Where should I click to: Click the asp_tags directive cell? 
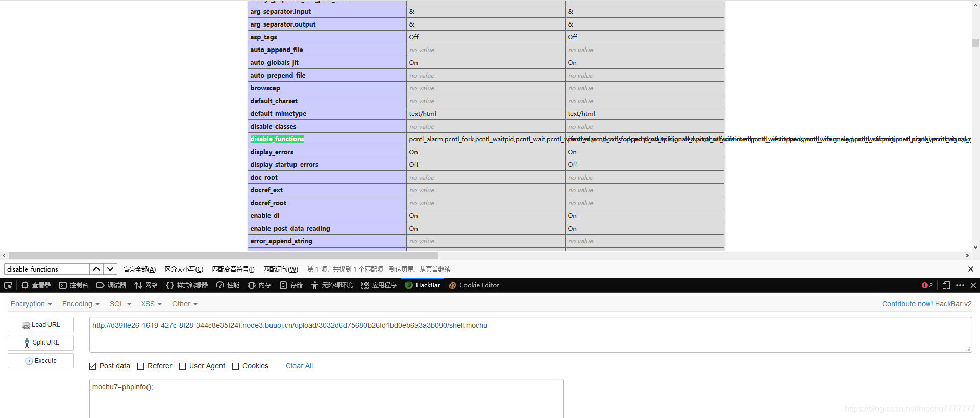[327, 37]
